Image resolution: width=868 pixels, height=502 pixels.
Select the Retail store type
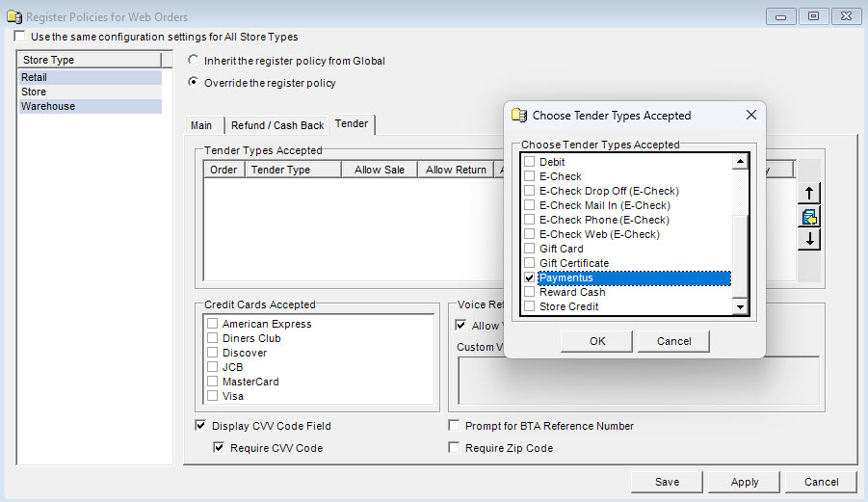click(91, 77)
